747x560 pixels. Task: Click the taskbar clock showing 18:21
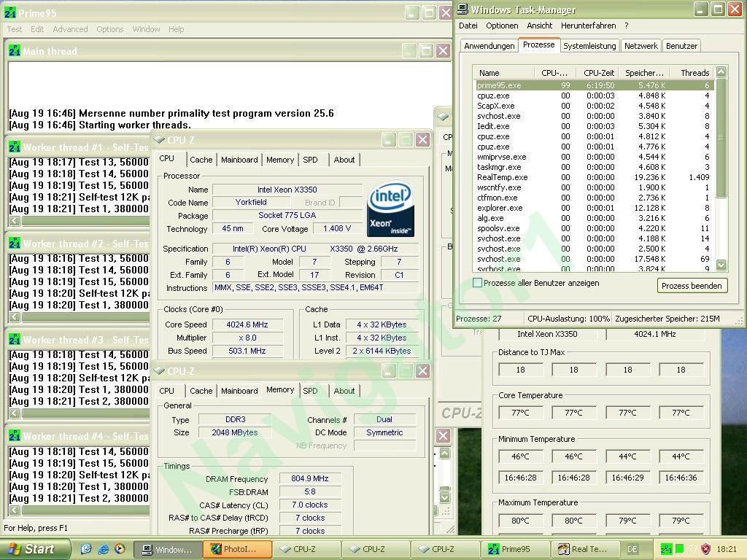click(x=727, y=549)
